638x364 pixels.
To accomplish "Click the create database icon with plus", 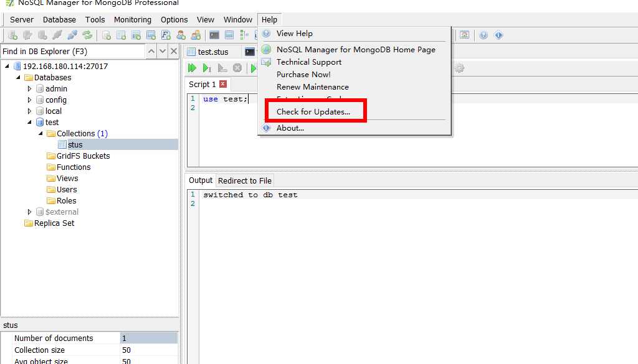I will click(107, 35).
